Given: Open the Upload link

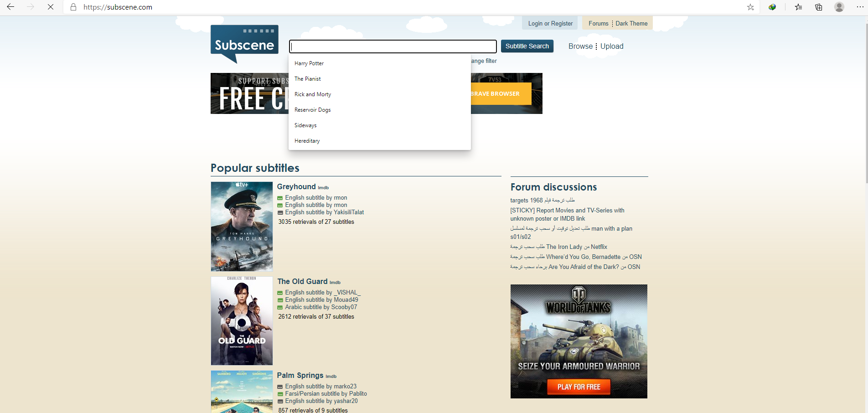Looking at the screenshot, I should click(612, 46).
